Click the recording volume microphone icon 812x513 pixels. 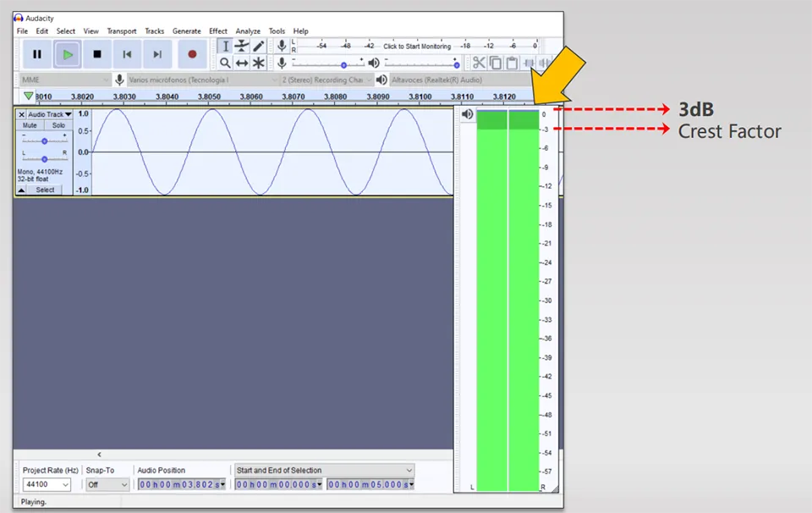click(x=282, y=63)
